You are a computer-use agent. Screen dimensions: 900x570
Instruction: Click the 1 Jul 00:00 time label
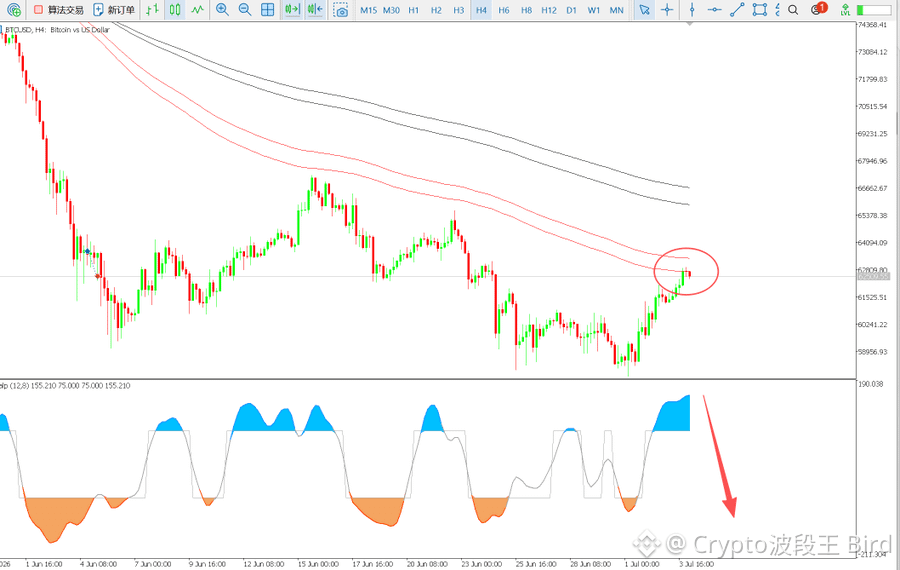point(642,564)
